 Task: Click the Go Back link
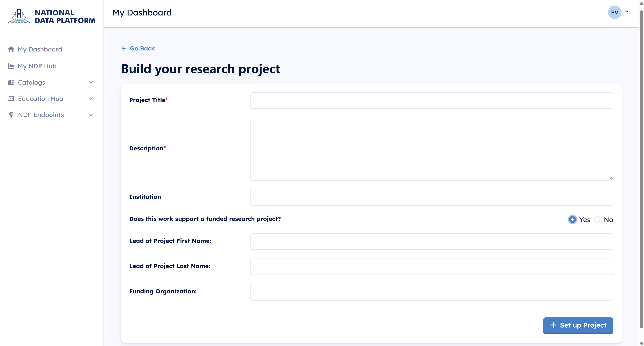[x=142, y=48]
